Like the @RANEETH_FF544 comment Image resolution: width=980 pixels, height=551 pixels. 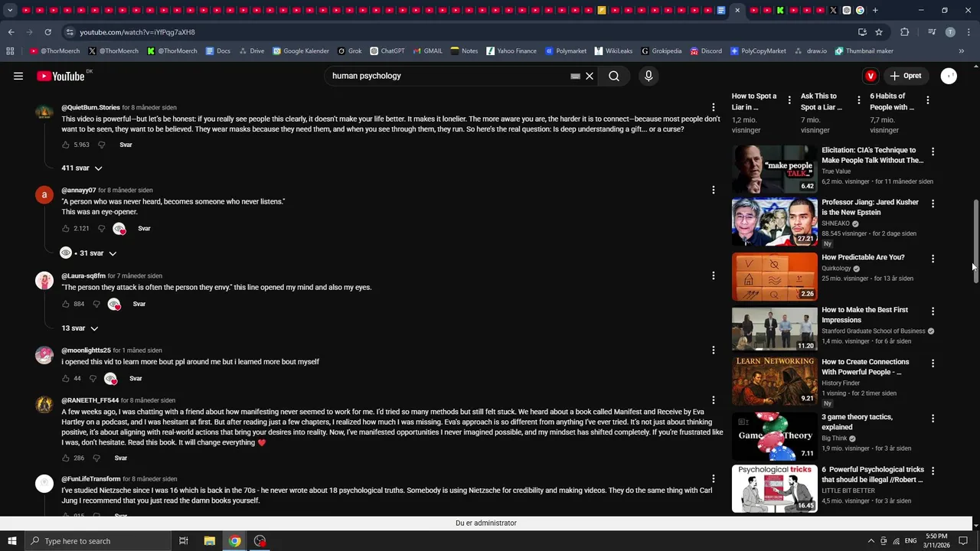tap(66, 458)
